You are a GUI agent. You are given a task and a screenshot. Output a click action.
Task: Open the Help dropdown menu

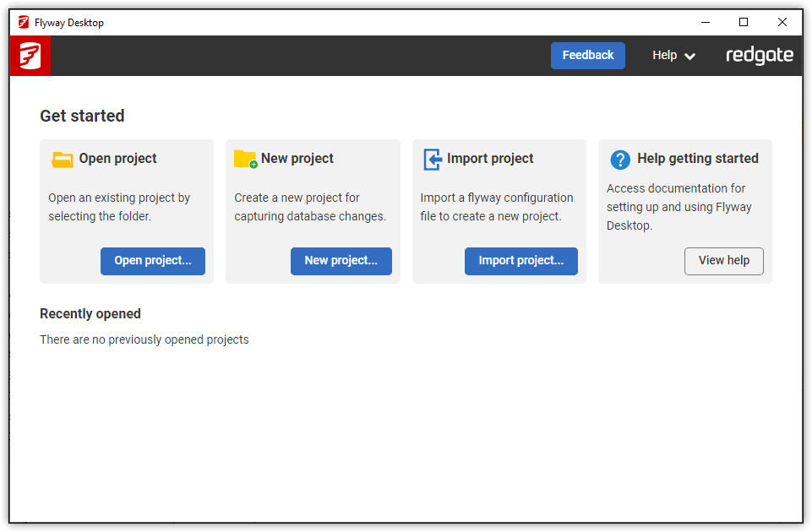point(673,56)
